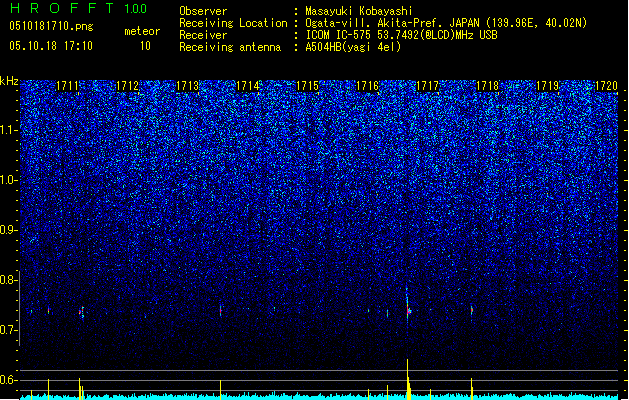Select the 1712 time axis marker

coord(128,86)
